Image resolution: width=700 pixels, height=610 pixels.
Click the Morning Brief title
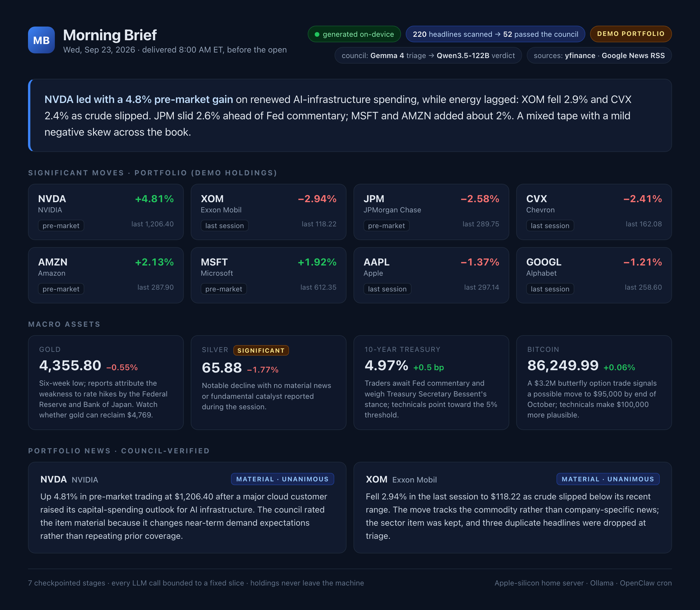click(110, 35)
